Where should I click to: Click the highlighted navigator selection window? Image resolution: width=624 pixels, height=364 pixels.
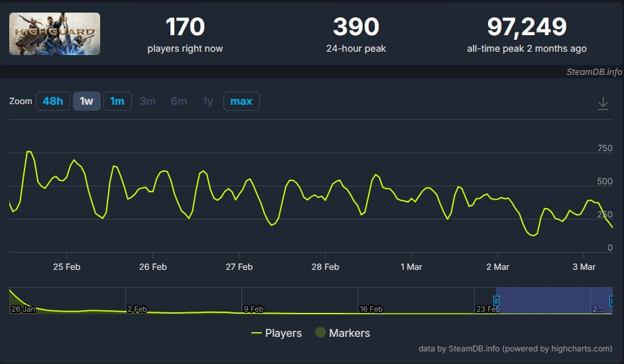(x=554, y=300)
